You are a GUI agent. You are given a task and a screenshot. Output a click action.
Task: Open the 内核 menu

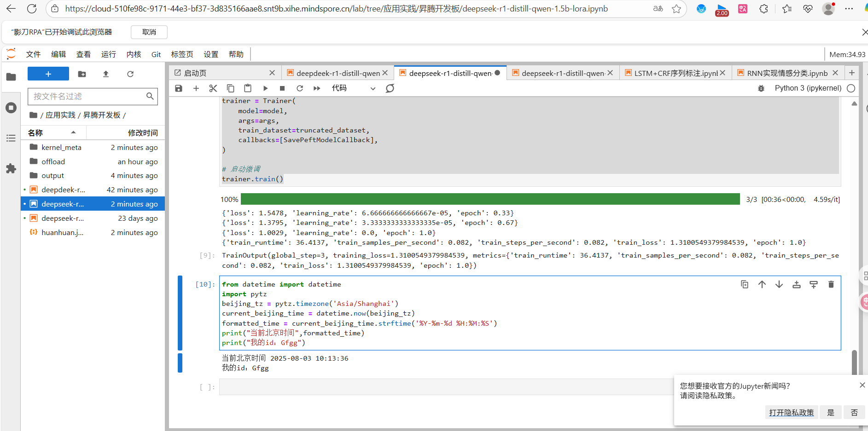click(x=134, y=54)
